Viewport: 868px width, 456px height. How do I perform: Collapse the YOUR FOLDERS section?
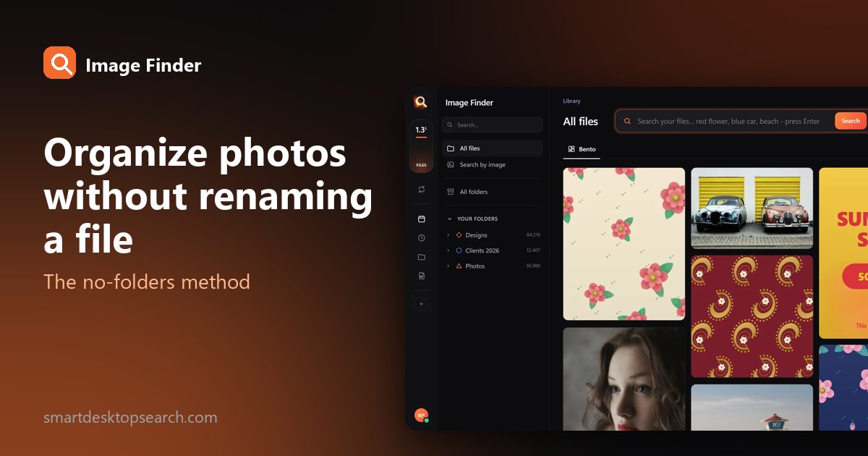pyautogui.click(x=472, y=219)
